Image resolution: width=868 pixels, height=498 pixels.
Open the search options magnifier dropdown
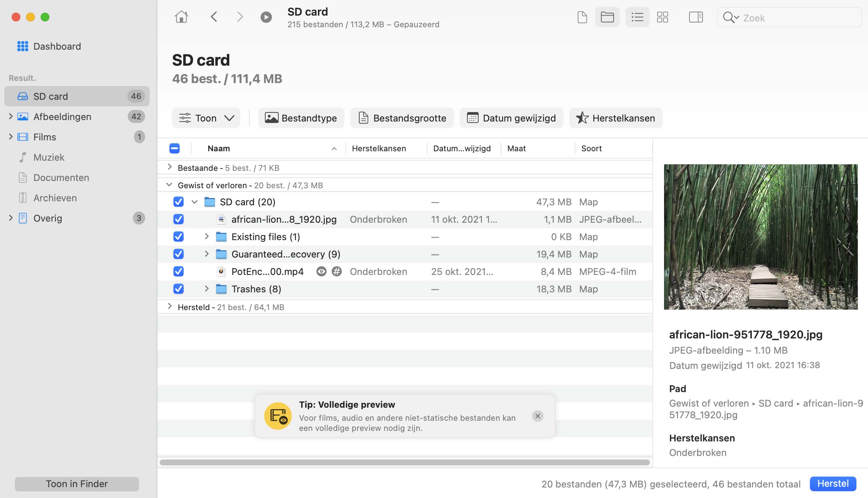pyautogui.click(x=731, y=17)
